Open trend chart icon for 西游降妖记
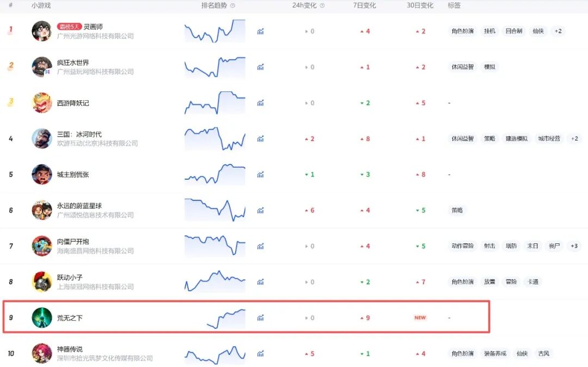Viewport: 588px width, 367px height. click(x=260, y=103)
